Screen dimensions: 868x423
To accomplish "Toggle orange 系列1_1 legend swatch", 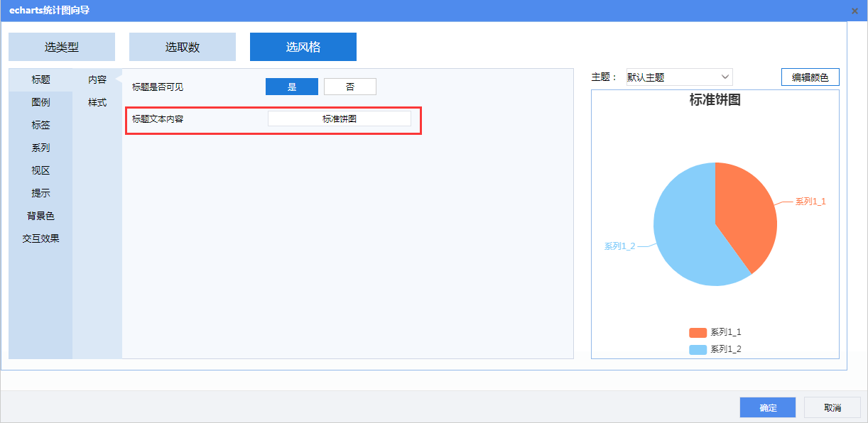I will [x=698, y=332].
